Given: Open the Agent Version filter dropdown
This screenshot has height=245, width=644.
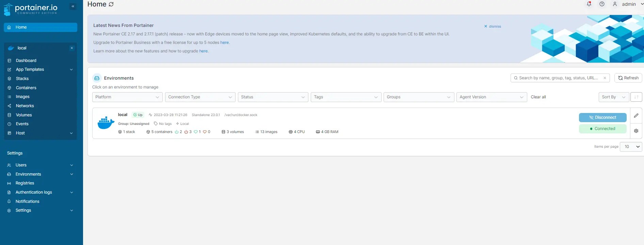Looking at the screenshot, I should [x=492, y=97].
